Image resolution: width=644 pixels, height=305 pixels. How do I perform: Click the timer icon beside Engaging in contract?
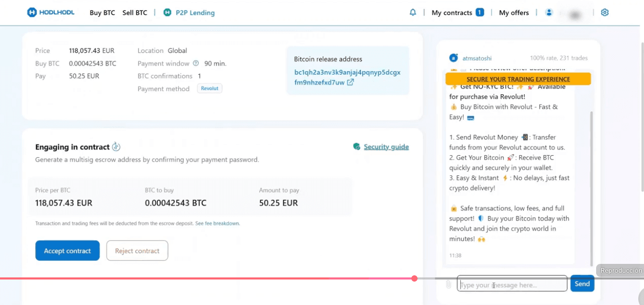click(x=117, y=147)
